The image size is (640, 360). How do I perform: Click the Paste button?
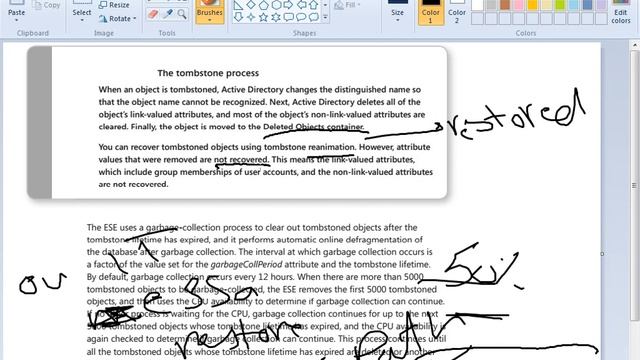16,8
